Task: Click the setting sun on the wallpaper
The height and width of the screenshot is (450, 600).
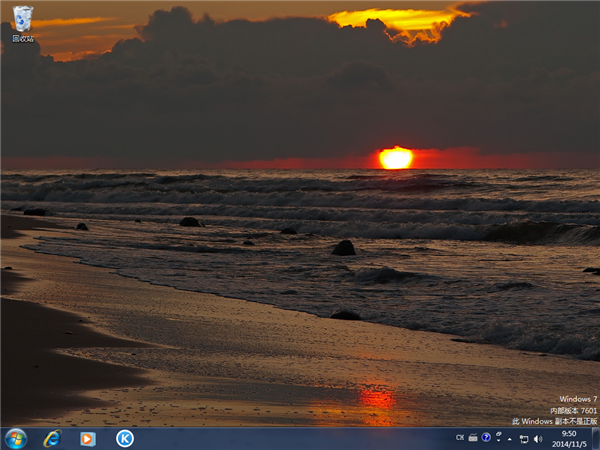Action: click(396, 158)
